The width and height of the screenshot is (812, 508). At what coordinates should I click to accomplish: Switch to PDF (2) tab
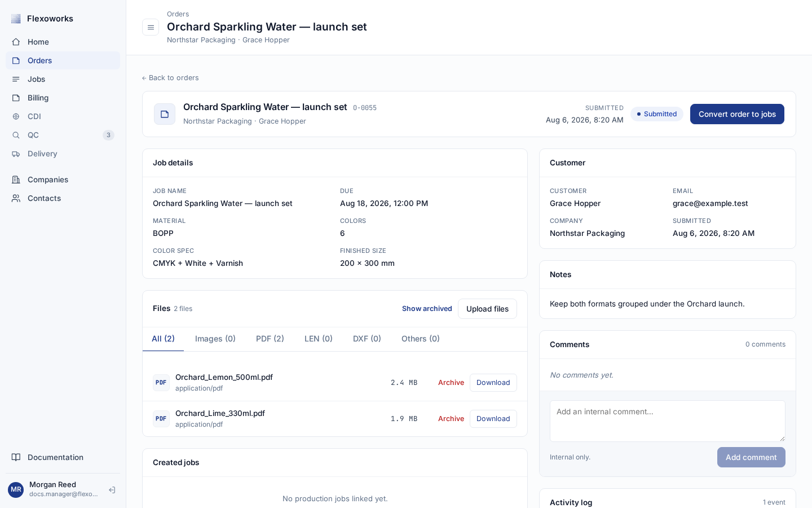270,339
